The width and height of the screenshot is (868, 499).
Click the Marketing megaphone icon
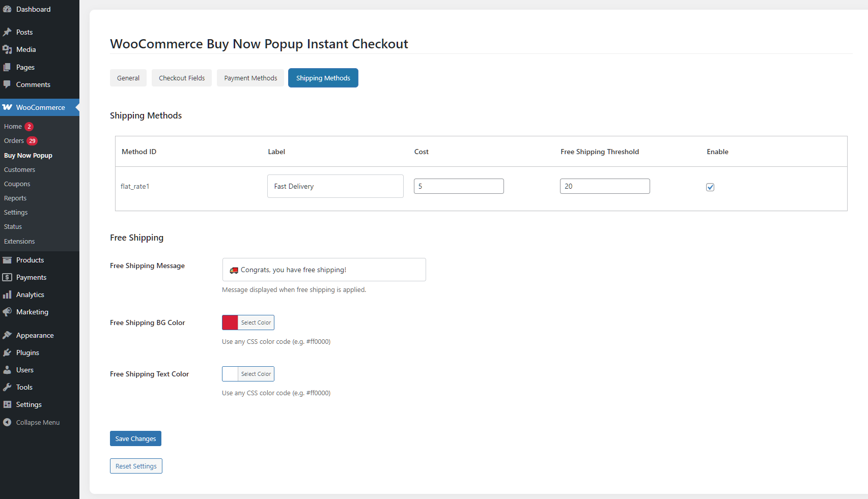tap(7, 312)
